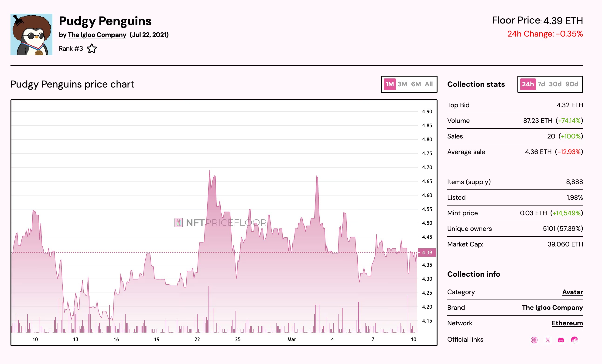Switch chart range to 6M

click(x=415, y=84)
